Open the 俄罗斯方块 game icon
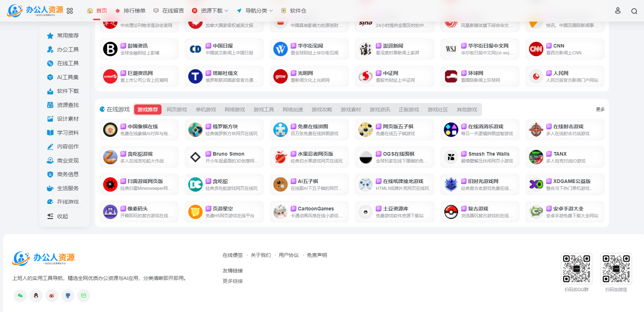This screenshot has height=312, width=644. click(x=195, y=130)
